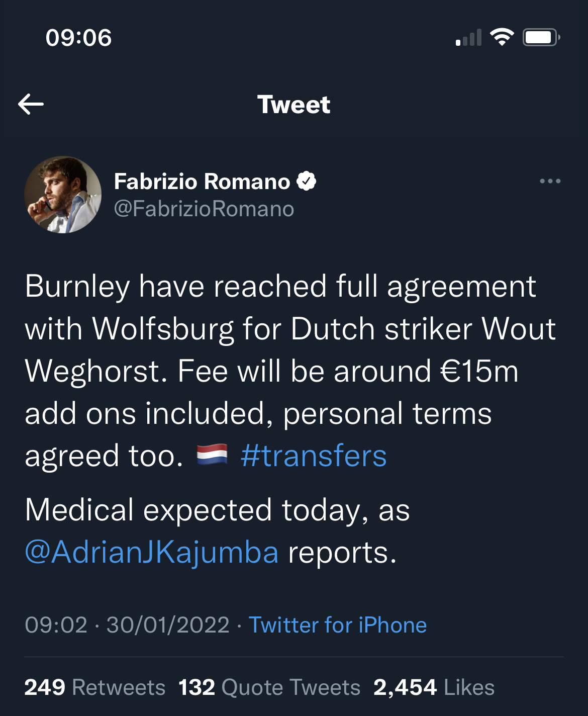
Task: Tap the Wi-Fi status icon
Action: [x=502, y=37]
